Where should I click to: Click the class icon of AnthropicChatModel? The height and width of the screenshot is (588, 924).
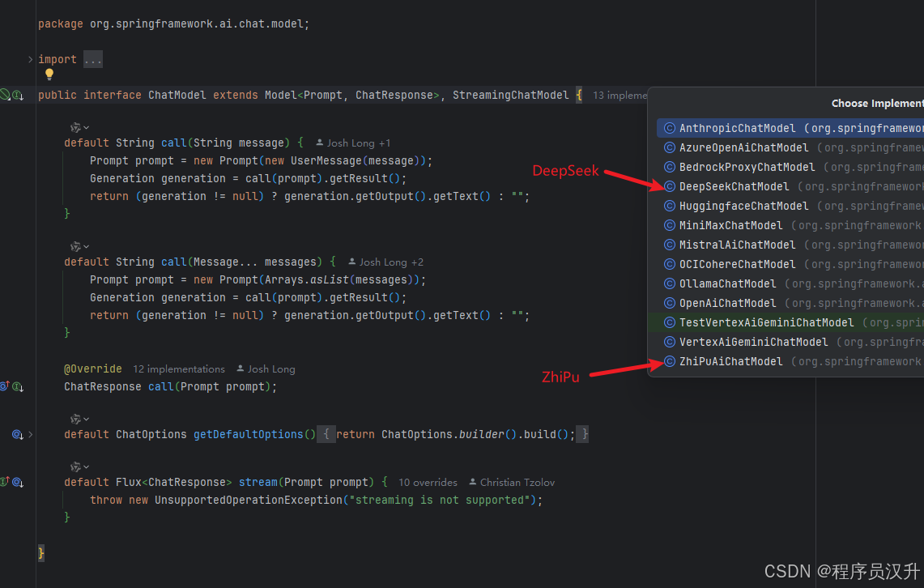pos(670,128)
